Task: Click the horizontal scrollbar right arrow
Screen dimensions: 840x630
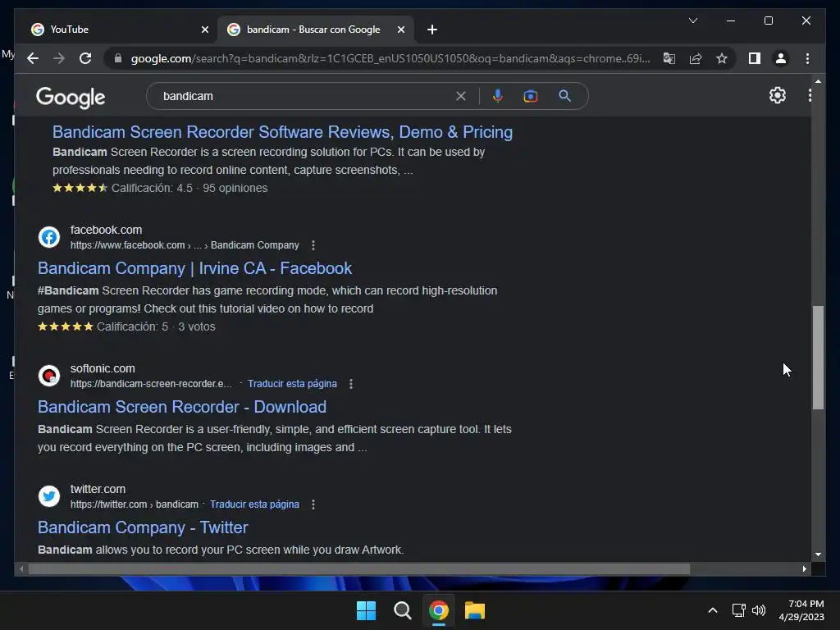Action: [804, 569]
